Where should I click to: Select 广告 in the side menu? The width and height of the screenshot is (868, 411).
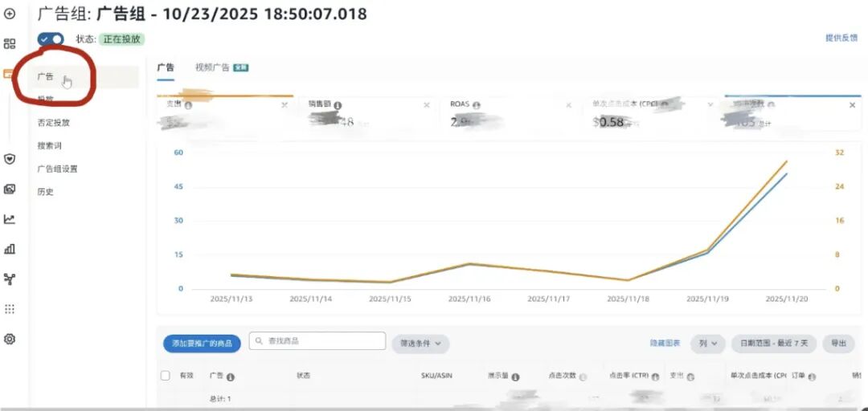pyautogui.click(x=86, y=77)
